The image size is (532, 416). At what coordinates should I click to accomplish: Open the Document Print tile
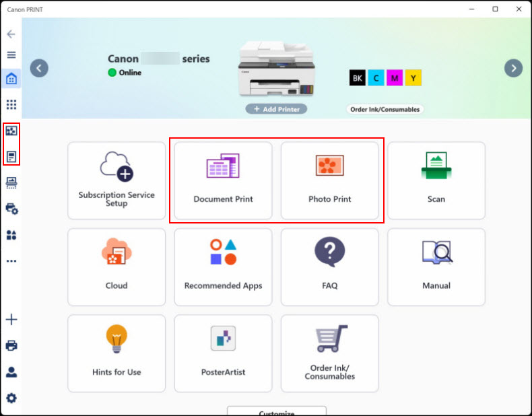223,180
